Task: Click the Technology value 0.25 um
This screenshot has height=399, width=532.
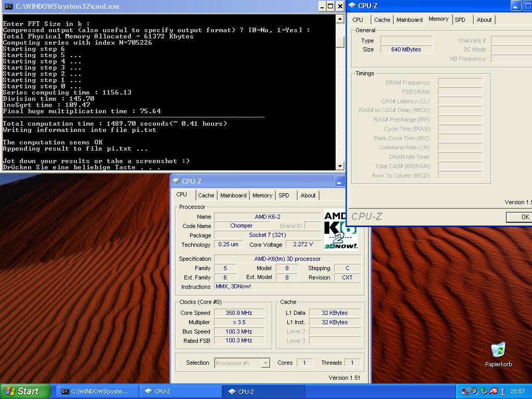Action: [229, 244]
